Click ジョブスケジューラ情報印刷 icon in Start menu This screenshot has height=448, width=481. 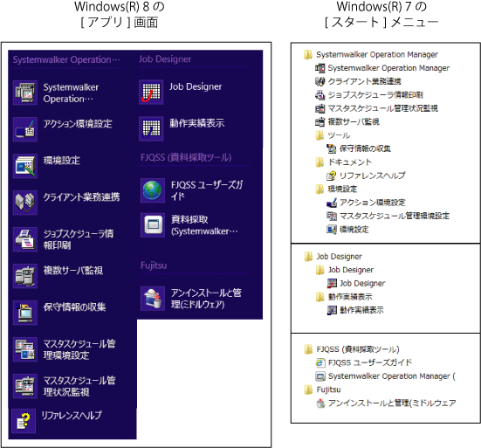coord(320,95)
